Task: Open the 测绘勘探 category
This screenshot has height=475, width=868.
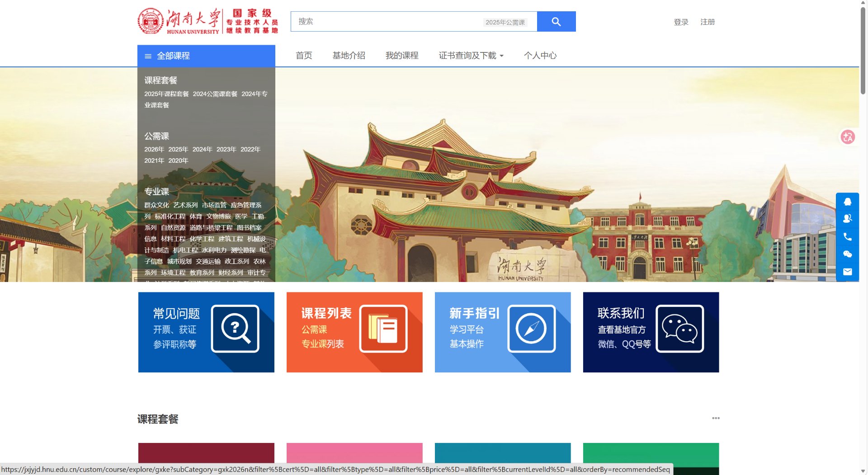Action: (x=243, y=250)
